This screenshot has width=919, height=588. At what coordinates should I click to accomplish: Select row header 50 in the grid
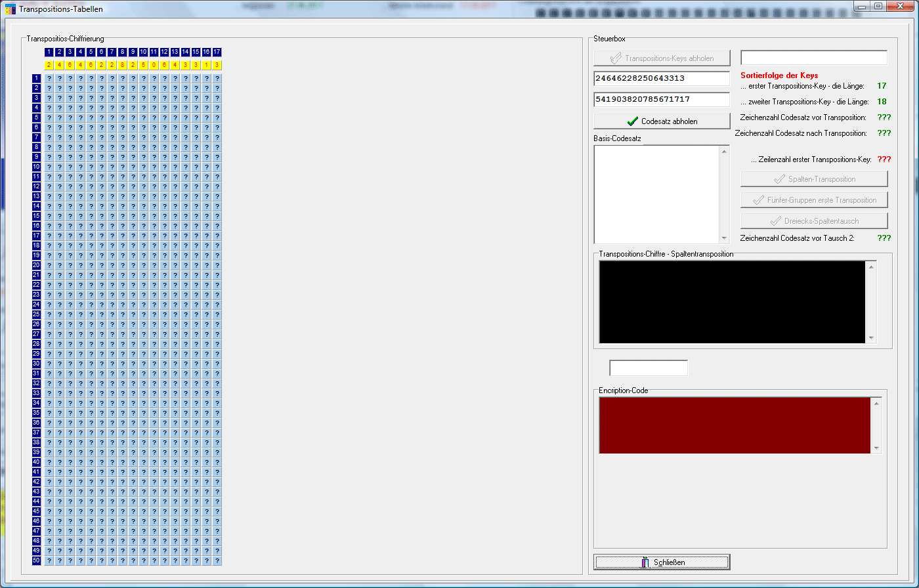point(37,560)
